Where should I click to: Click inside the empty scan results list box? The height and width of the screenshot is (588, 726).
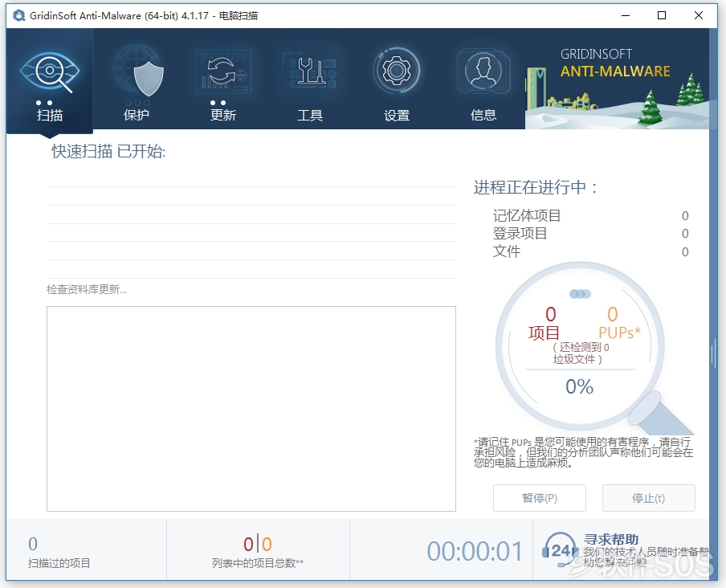[251, 409]
